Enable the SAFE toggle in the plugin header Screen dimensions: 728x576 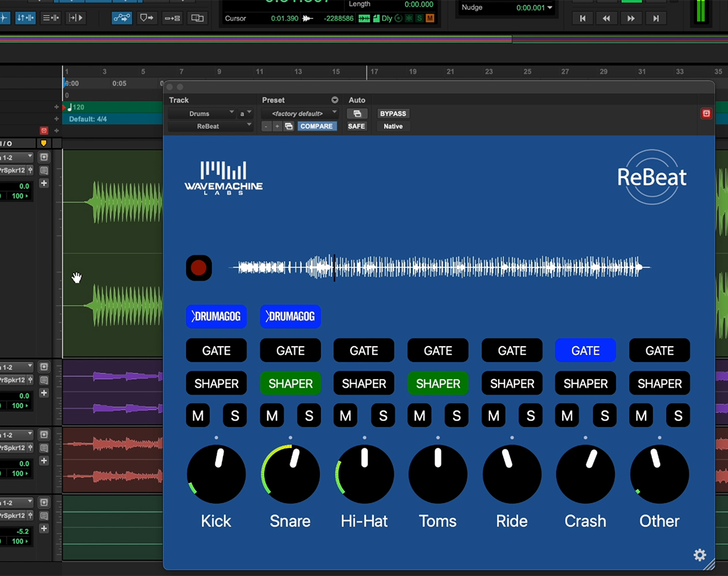coord(357,126)
